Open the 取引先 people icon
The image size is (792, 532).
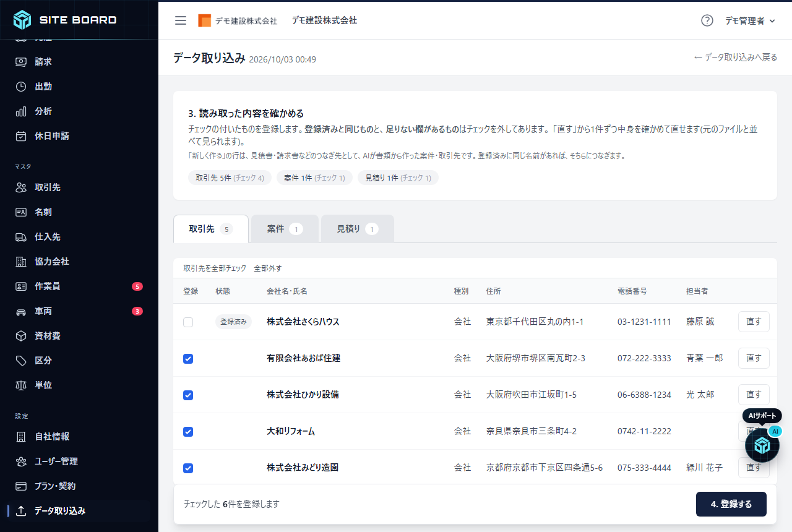(x=21, y=187)
